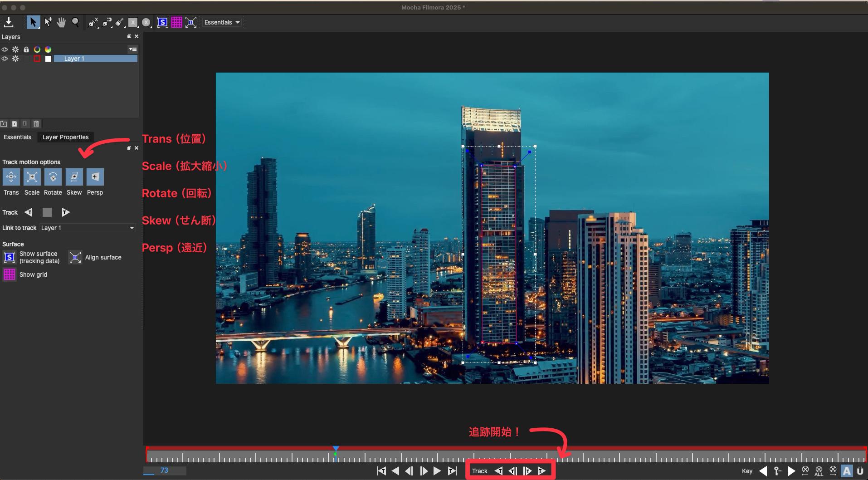Screen dimensions: 868x480
Task: Click Layer 1 white matte color swatch
Action: pos(48,59)
